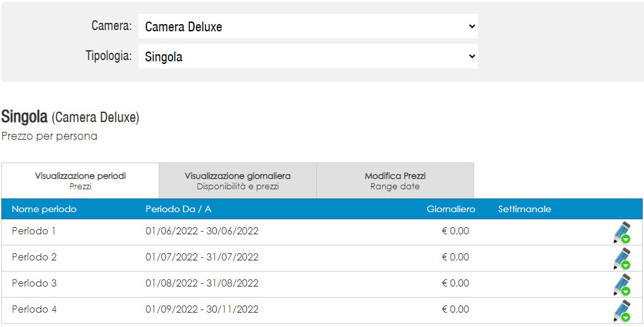Click date range 01/09/2022 - 30/11/2022
The height and width of the screenshot is (327, 644).
202,309
